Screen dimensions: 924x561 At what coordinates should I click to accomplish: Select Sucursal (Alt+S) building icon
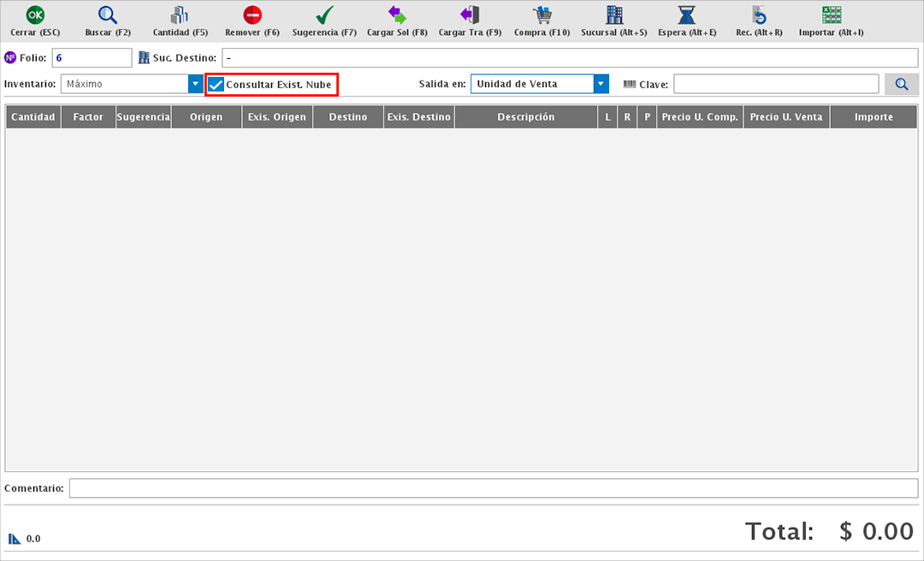[614, 15]
